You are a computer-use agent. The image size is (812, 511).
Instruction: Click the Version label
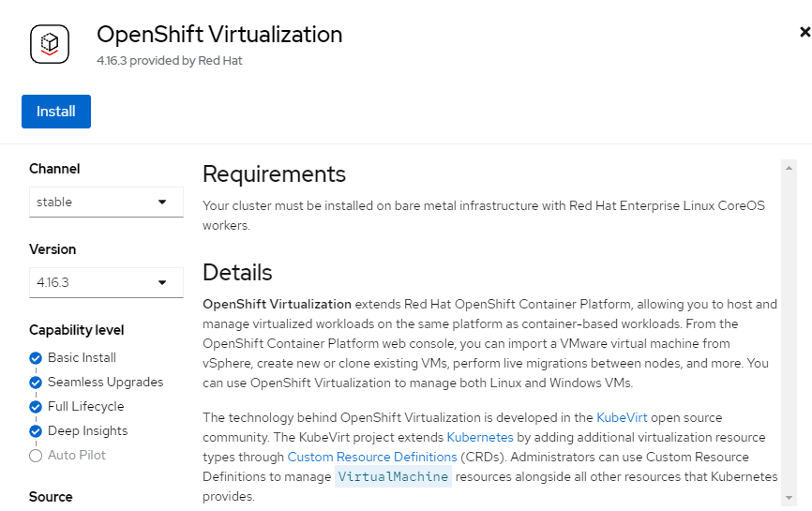click(53, 249)
